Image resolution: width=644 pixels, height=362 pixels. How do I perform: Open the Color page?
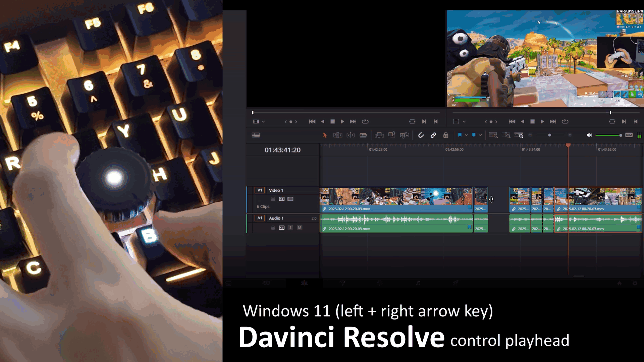pyautogui.click(x=379, y=283)
